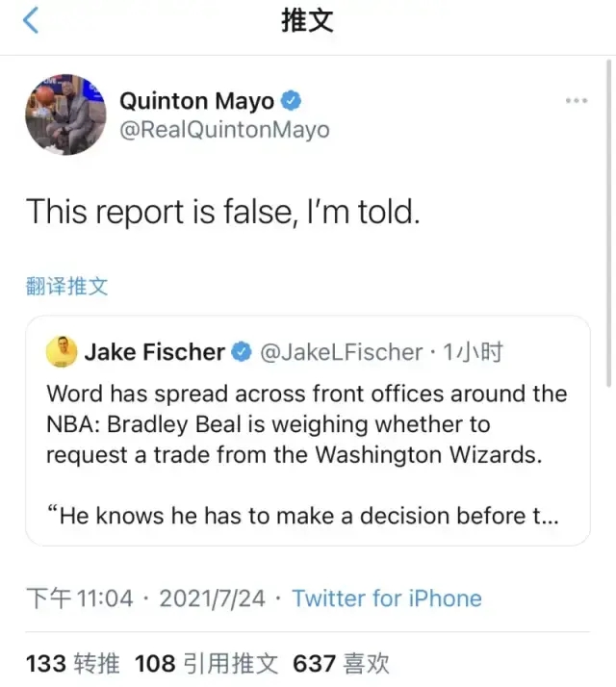Open the three-dot more options menu

click(577, 101)
